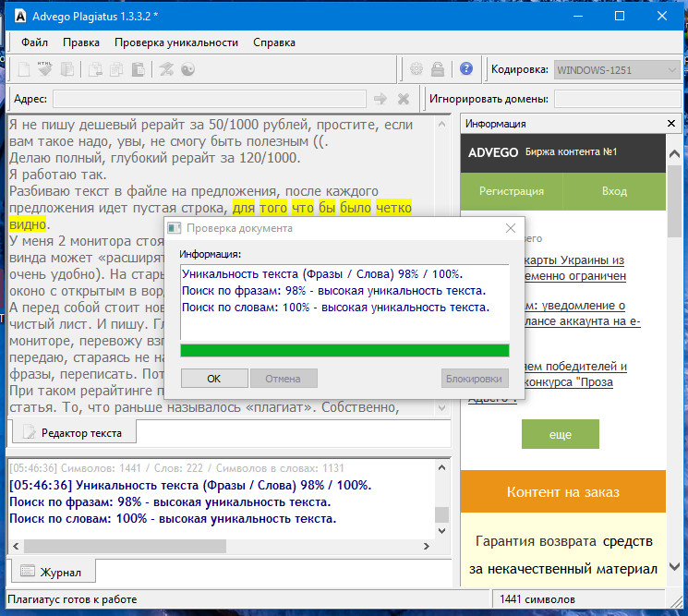The height and width of the screenshot is (616, 688).
Task: Click the Advego Plagiatus logo in the title bar
Action: click(20, 17)
